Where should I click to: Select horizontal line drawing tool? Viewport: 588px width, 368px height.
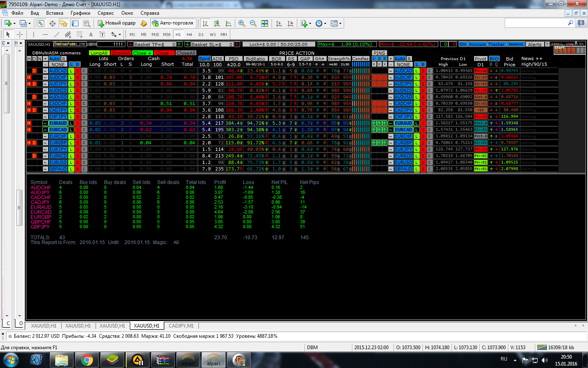click(x=45, y=34)
